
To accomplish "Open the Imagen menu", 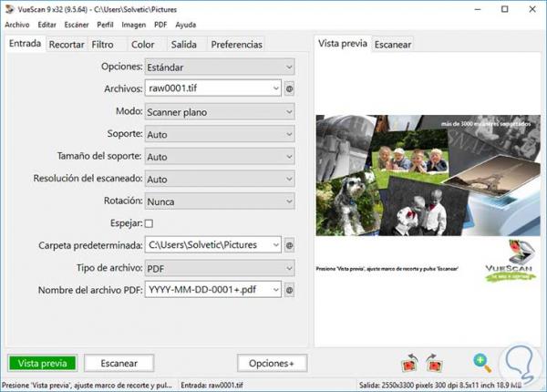I will pos(134,25).
